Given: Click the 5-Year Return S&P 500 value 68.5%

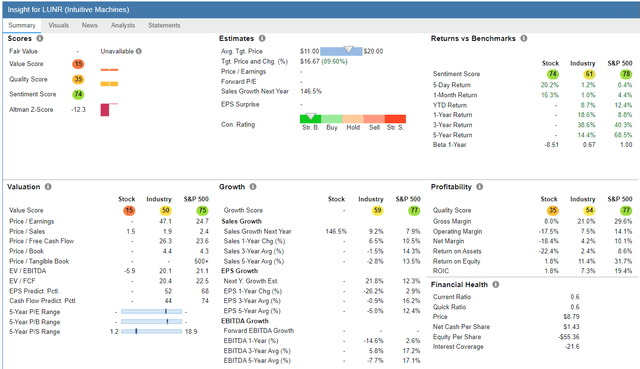Looking at the screenshot, I should coord(623,135).
